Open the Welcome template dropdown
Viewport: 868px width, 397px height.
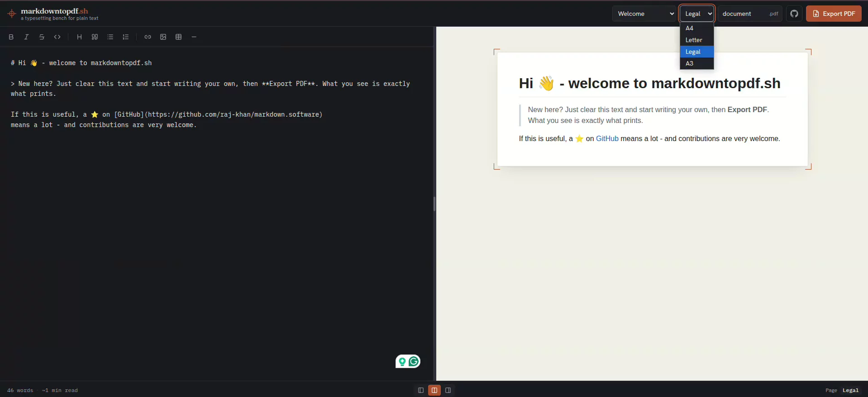(644, 14)
